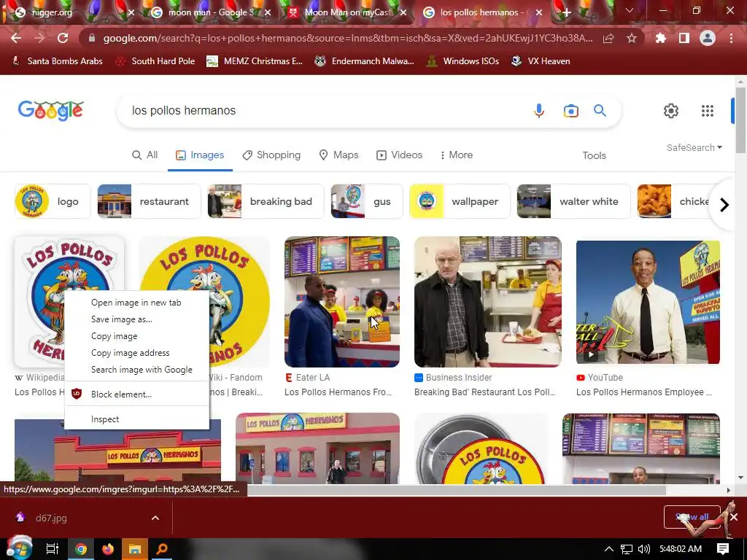Click the blue magnifier search button

coord(600,111)
